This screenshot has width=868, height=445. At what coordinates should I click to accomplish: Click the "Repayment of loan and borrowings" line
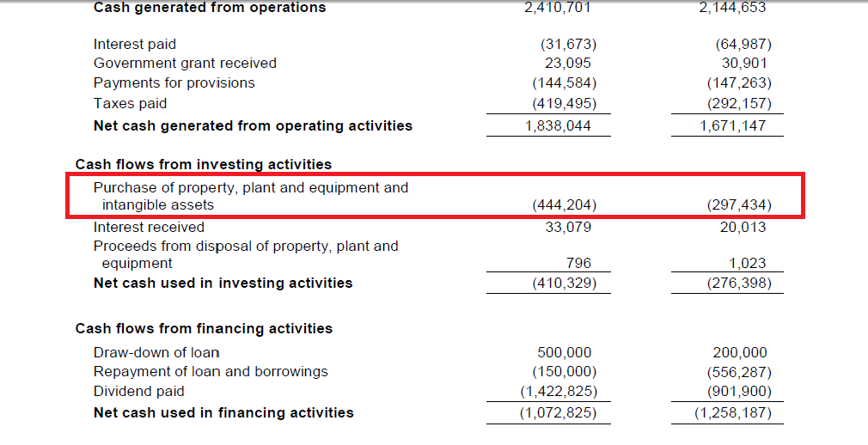coord(211,372)
